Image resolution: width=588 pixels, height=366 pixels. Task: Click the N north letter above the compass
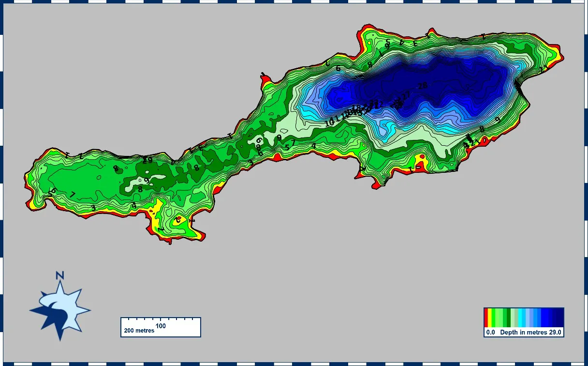click(60, 275)
